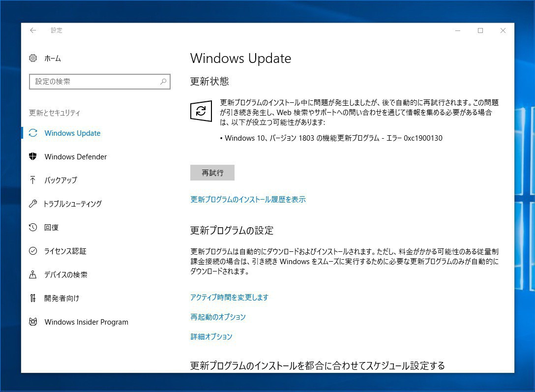Click the backup up-arrow icon
535x392 pixels.
point(33,180)
